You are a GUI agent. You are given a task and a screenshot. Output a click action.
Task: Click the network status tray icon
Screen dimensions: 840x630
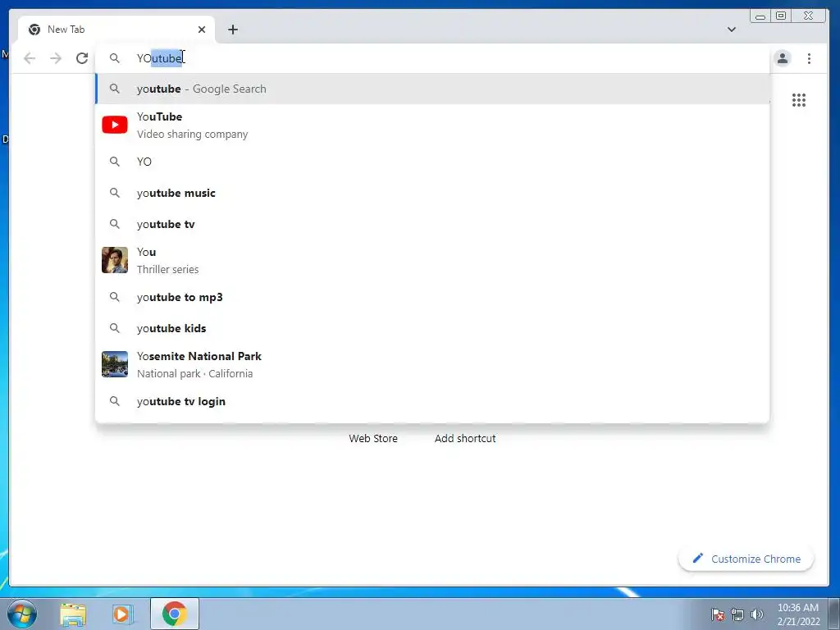point(737,614)
